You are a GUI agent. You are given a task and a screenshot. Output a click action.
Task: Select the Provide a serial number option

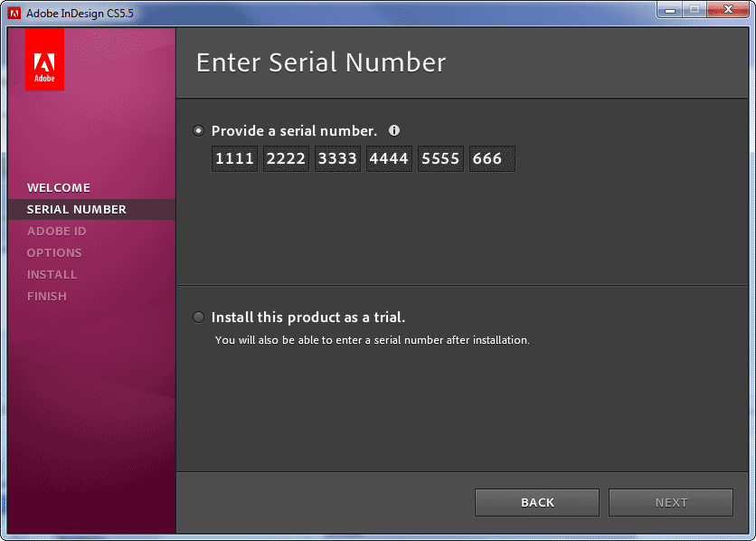198,130
